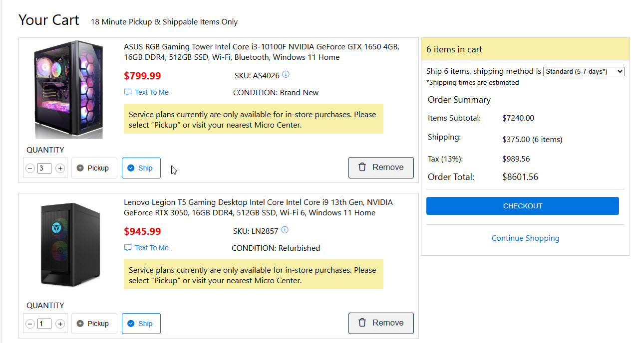Increase ASUS tower quantity with plus icon
The width and height of the screenshot is (644, 343).
pyautogui.click(x=60, y=169)
